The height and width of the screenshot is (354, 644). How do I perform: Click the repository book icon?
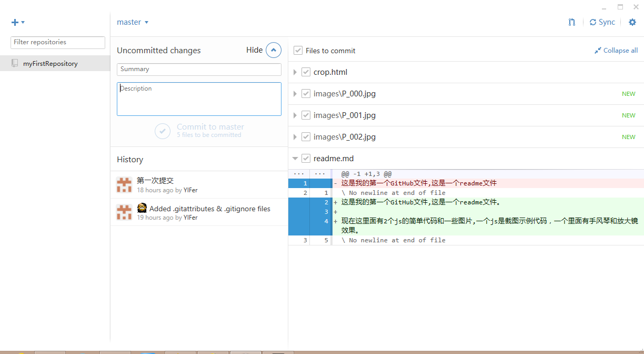[x=15, y=63]
